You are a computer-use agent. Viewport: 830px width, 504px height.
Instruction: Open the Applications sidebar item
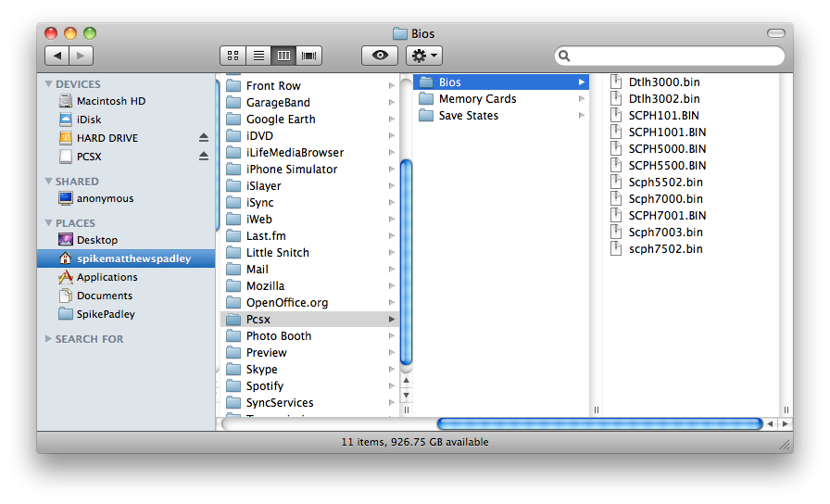point(107,277)
